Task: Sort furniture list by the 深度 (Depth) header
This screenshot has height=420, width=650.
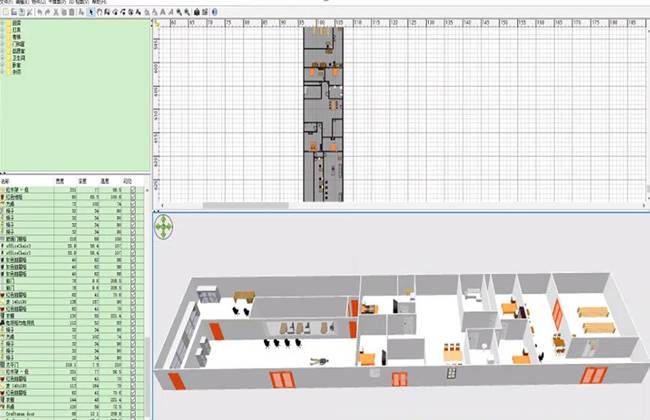Action: click(82, 181)
